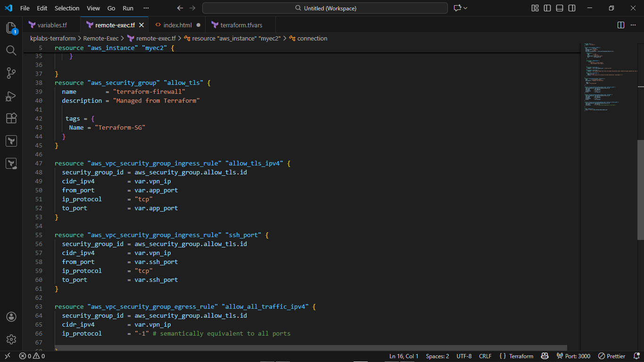Open the kplabs-terraform breadcrumb dropdown
This screenshot has width=644, height=362.
click(x=52, y=38)
